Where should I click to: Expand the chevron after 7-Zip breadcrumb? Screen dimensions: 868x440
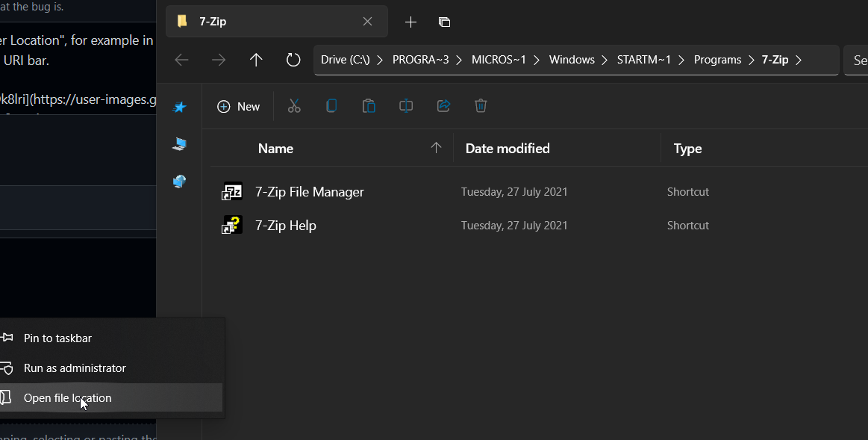799,60
